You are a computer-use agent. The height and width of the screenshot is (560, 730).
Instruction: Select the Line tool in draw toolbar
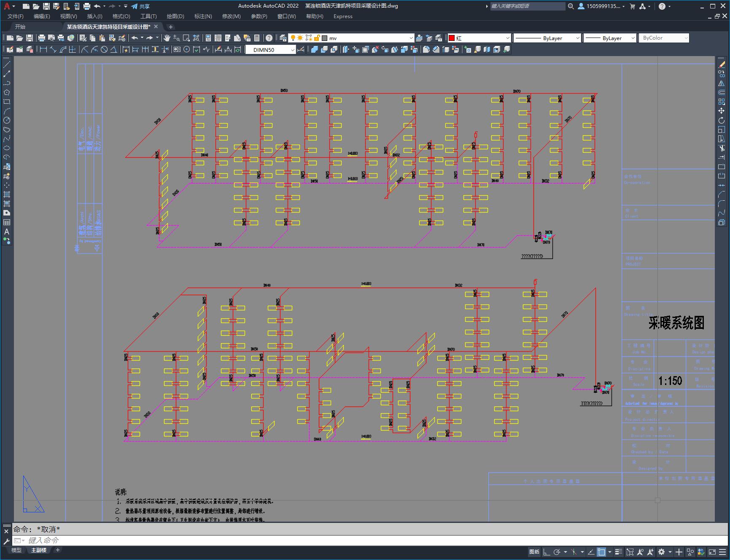tap(7, 65)
